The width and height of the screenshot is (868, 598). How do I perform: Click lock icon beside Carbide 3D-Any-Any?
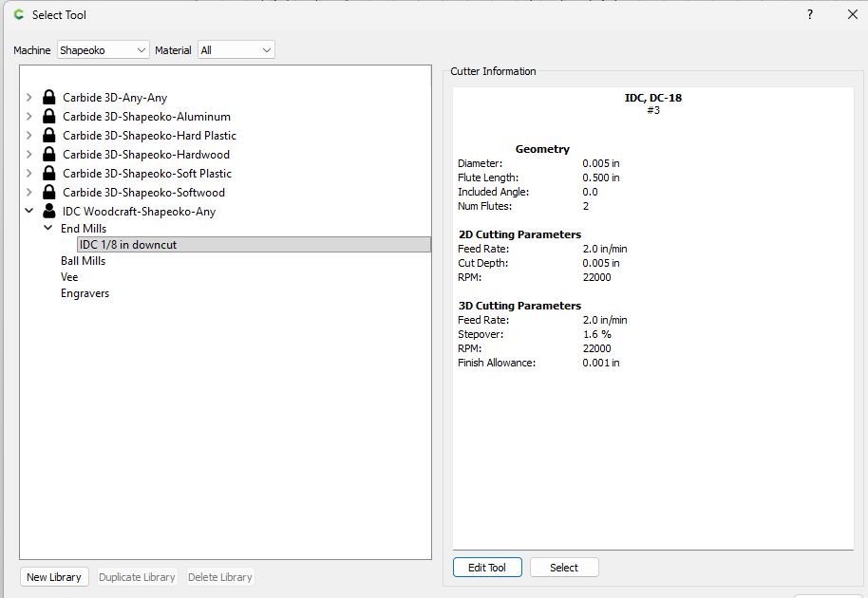point(49,98)
